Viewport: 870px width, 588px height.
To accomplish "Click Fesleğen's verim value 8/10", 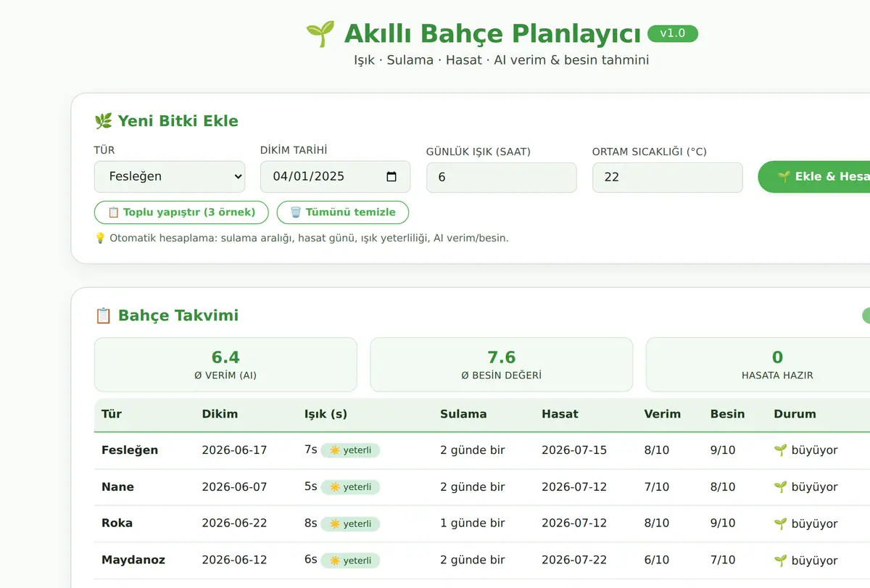I will click(657, 450).
